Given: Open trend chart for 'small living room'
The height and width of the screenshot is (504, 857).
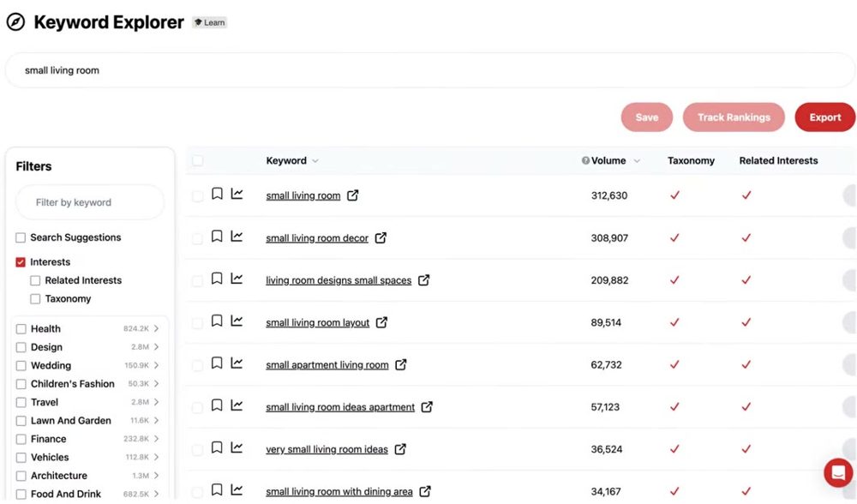Looking at the screenshot, I should [x=237, y=194].
